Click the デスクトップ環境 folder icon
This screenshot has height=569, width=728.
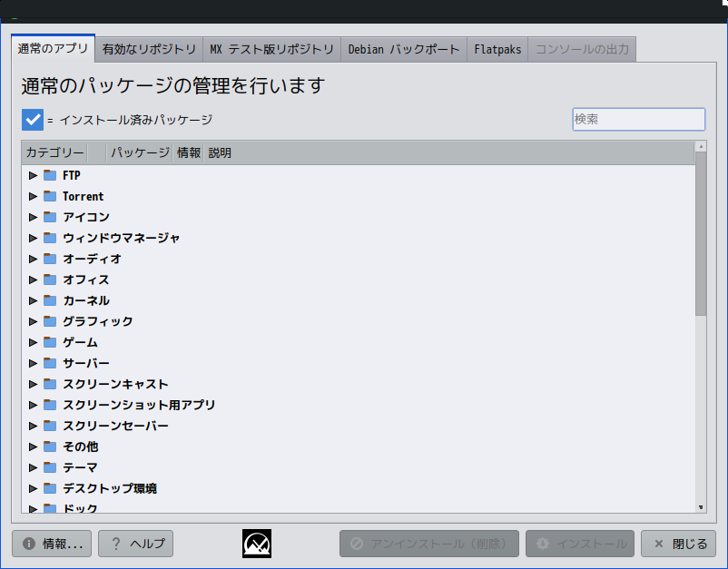coord(50,488)
